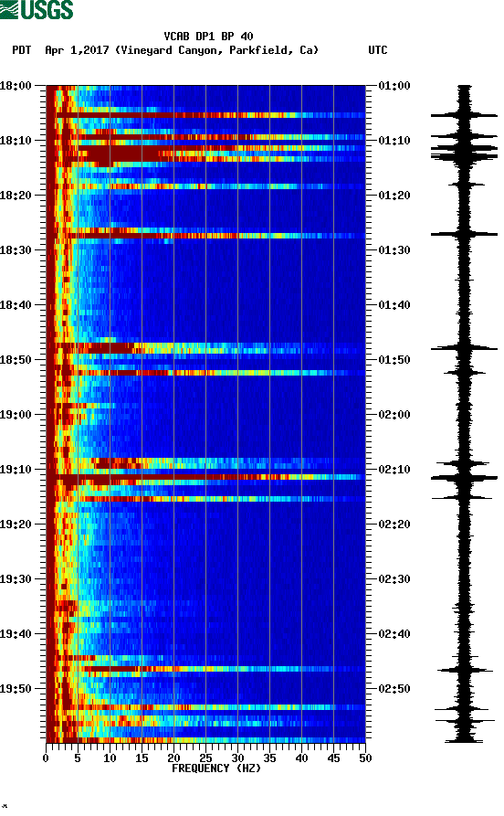Click the 40 Hz frequency tick label
The image size is (504, 816).
pos(301,758)
